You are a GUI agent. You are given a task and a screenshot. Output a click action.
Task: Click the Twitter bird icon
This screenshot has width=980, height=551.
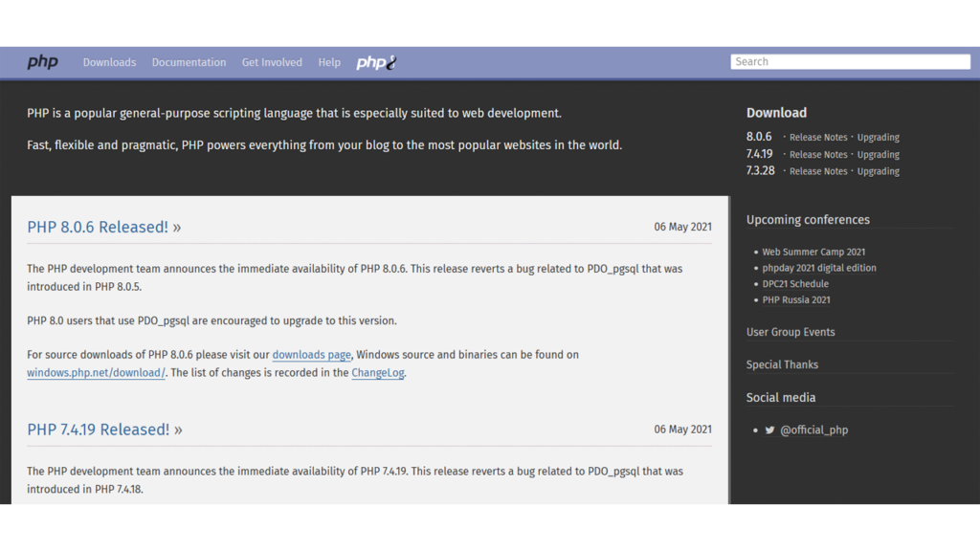[769, 430]
